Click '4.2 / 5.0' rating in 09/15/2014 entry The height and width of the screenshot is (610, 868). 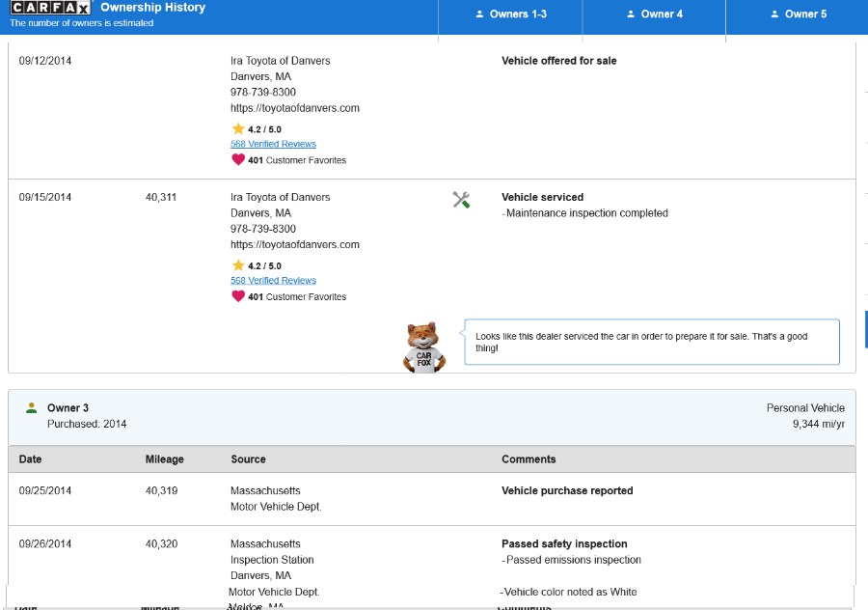point(264,266)
